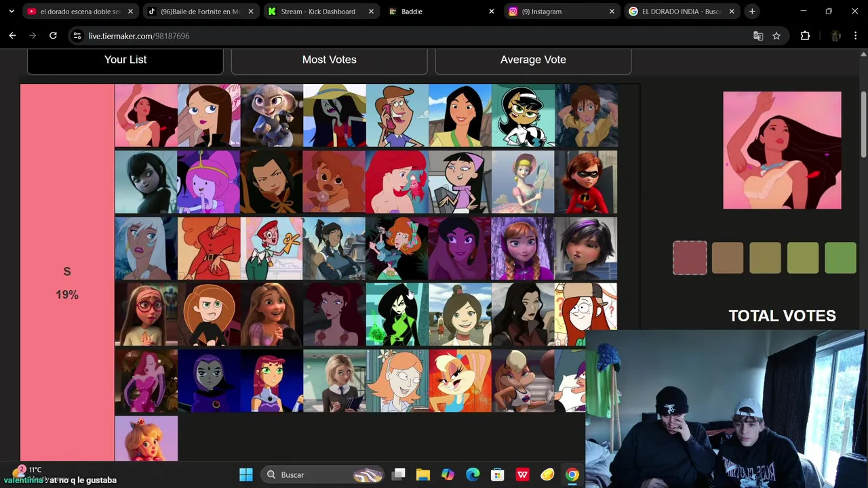Open Microsoft Edge from taskbar
The width and height of the screenshot is (868, 488).
(473, 474)
